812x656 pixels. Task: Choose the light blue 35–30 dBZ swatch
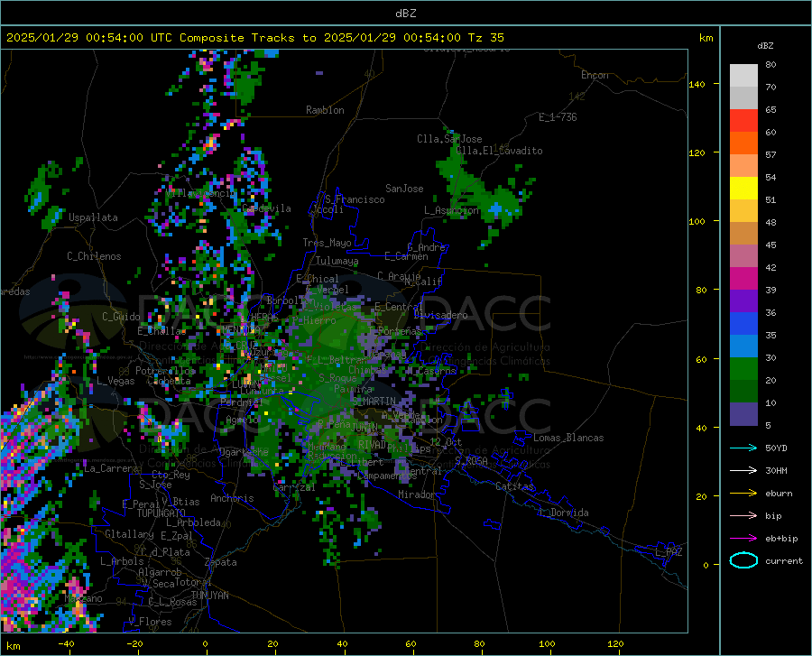(x=743, y=346)
